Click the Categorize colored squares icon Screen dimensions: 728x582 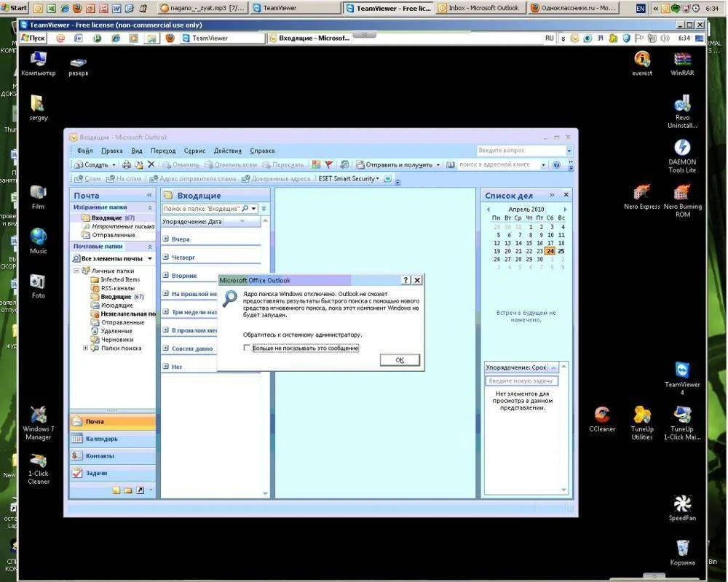pos(316,164)
